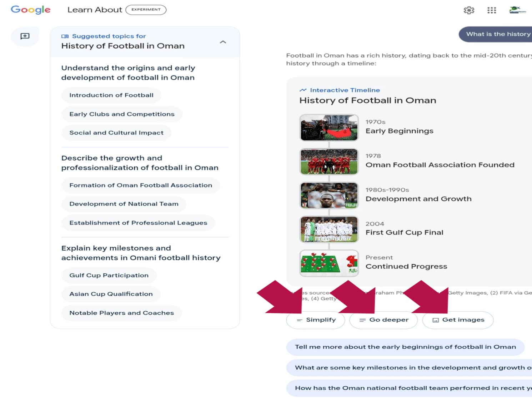Open the Notable Players and Coaches topic
Image resolution: width=532 pixels, height=406 pixels.
121,313
